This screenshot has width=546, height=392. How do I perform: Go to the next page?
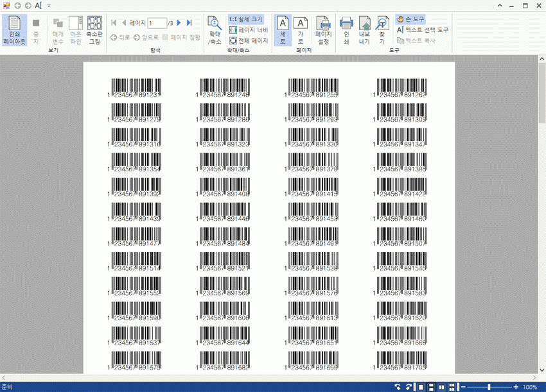179,23
